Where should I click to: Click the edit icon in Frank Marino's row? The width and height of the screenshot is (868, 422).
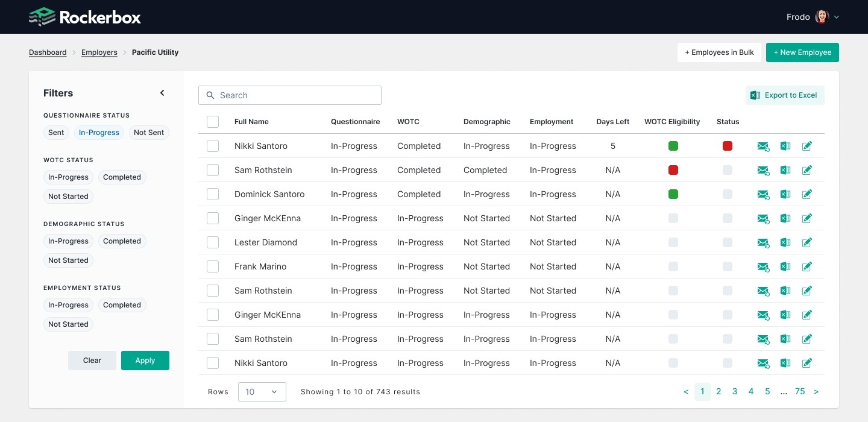coord(807,266)
